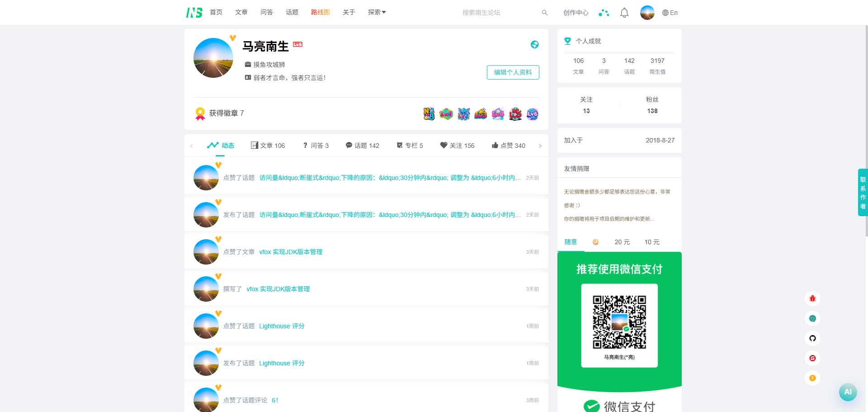
Task: Open the 关于 navigation item
Action: (x=349, y=12)
